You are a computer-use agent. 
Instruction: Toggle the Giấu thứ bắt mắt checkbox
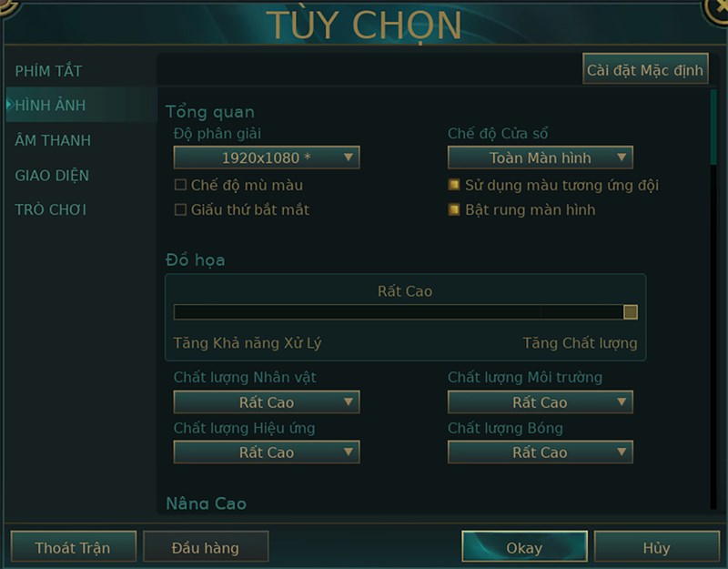click(180, 210)
